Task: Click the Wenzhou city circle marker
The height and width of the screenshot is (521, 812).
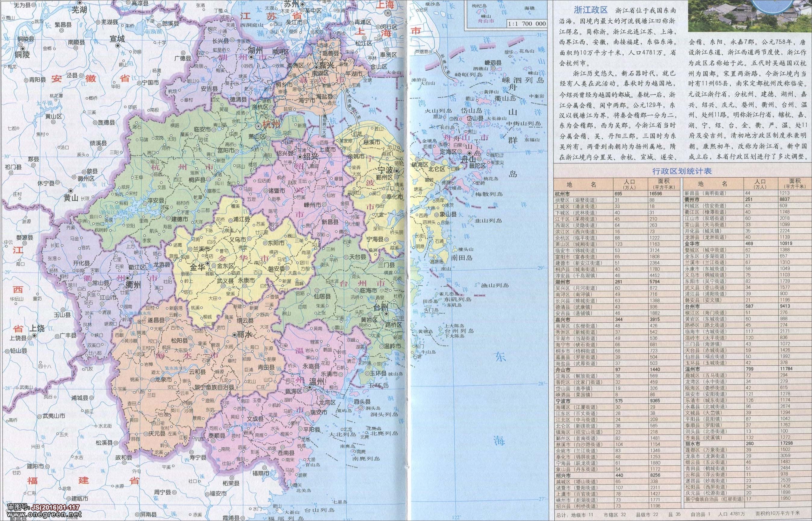Action: tap(310, 388)
